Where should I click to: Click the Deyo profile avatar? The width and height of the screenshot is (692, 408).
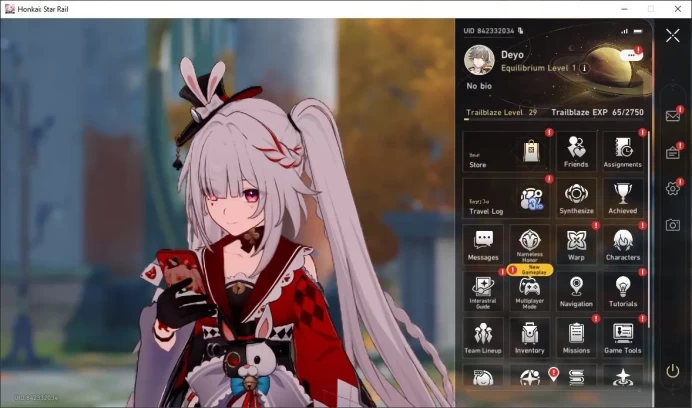[x=479, y=60]
